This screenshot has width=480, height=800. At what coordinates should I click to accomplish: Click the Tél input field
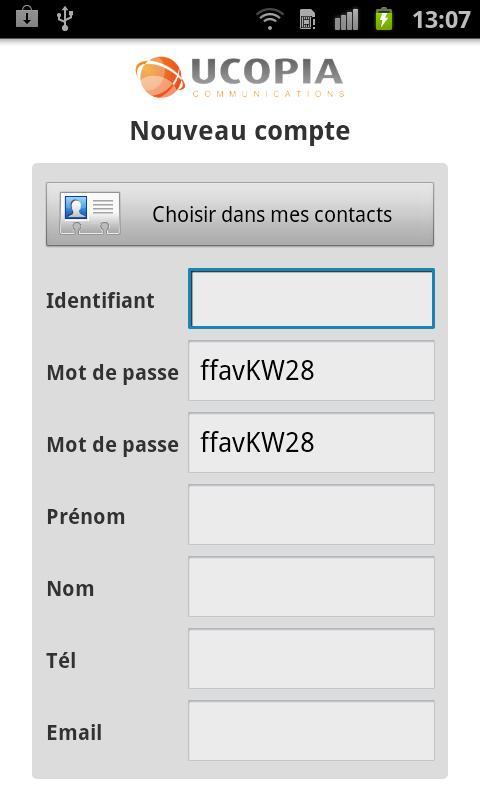coord(311,659)
